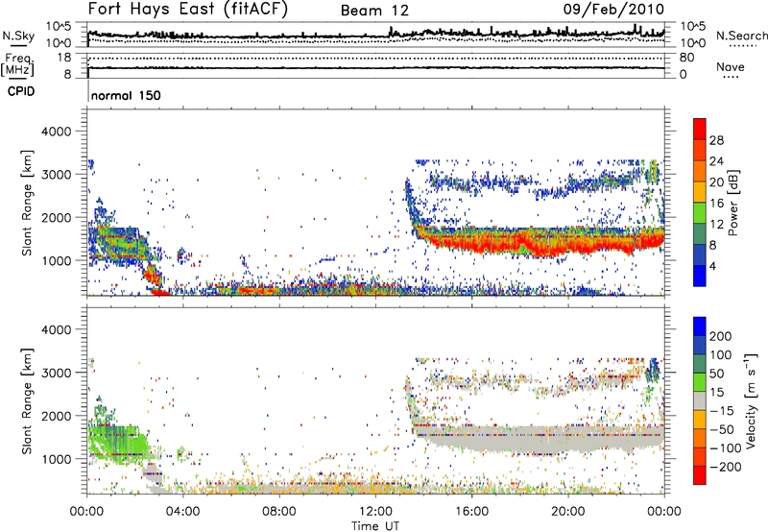Viewport: 768px width, 532px height.
Task: Click the 'Freq. [MHz]' axis label
Action: coord(18,65)
